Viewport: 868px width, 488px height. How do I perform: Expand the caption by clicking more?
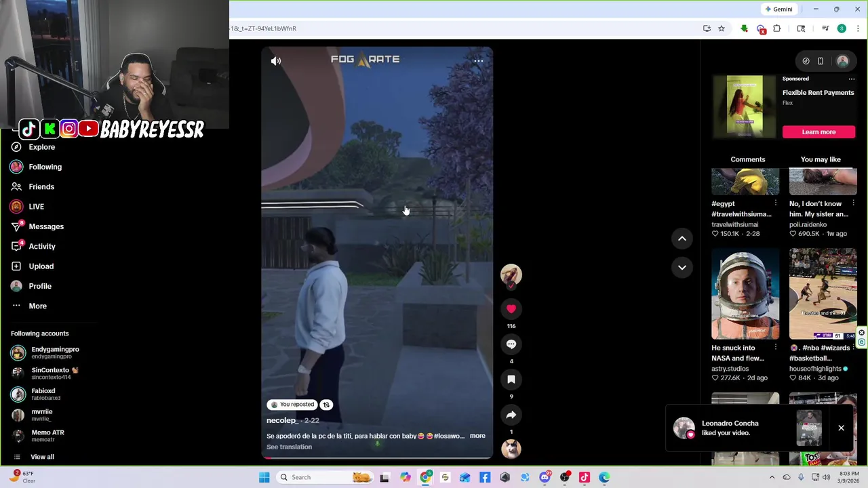(x=477, y=436)
